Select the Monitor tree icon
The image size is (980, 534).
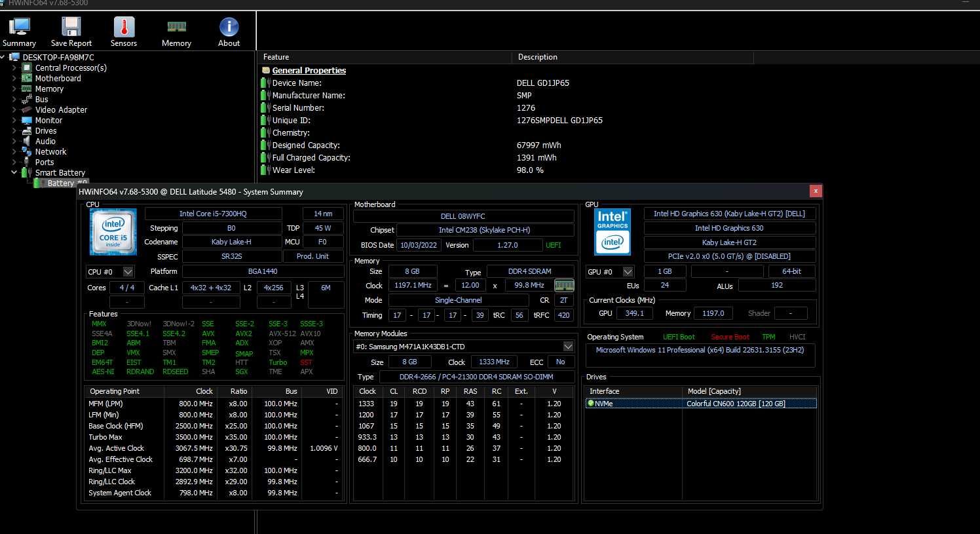[x=27, y=120]
